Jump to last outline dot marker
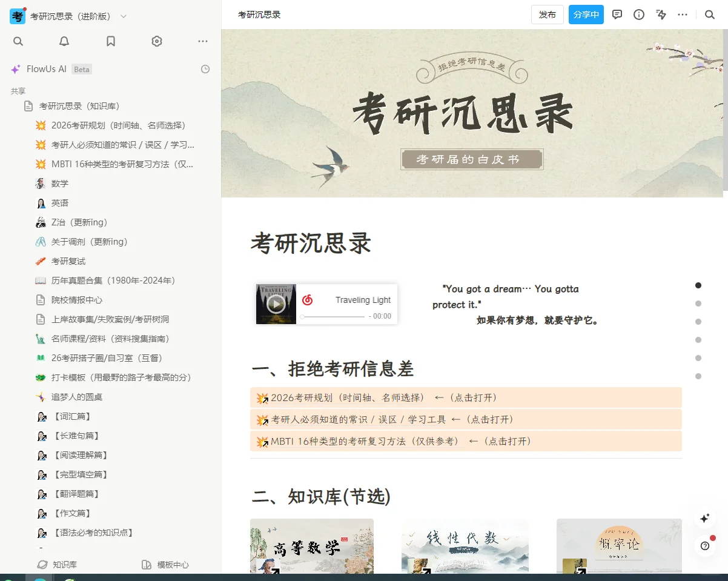Viewport: 728px width, 581px height. [698, 376]
